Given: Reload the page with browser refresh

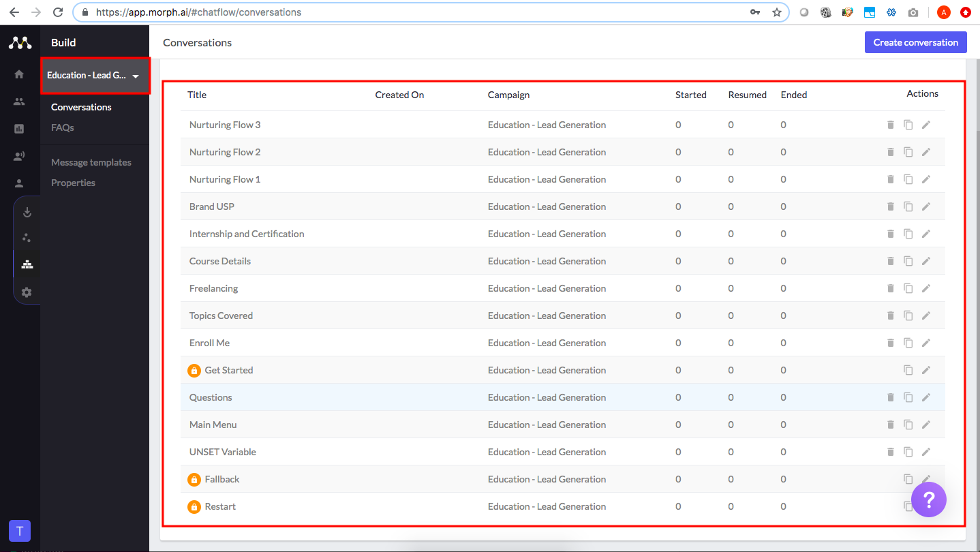Looking at the screenshot, I should coord(58,12).
